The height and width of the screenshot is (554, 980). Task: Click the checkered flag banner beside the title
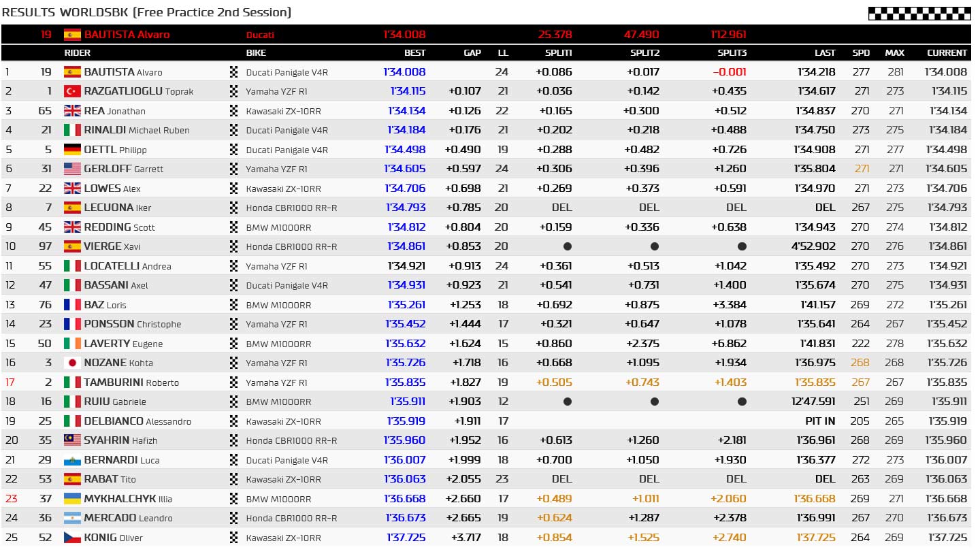coord(919,14)
